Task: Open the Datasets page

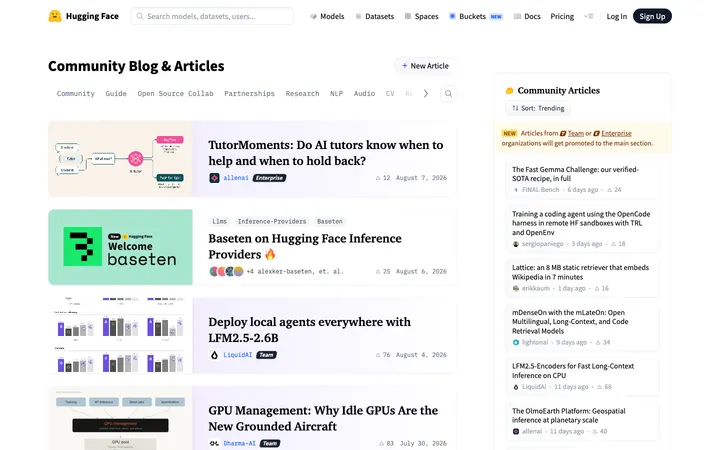Action: pos(375,16)
